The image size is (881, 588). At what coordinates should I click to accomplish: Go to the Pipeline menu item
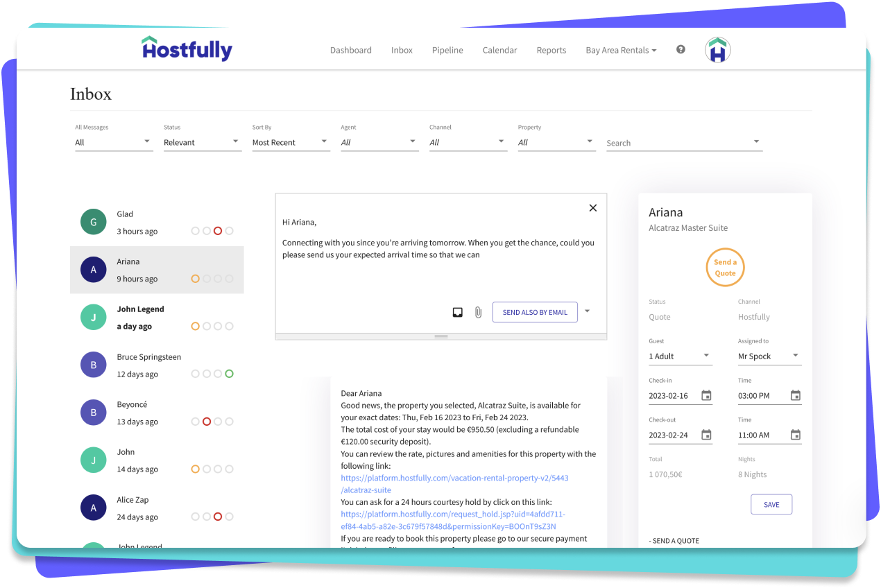(447, 51)
